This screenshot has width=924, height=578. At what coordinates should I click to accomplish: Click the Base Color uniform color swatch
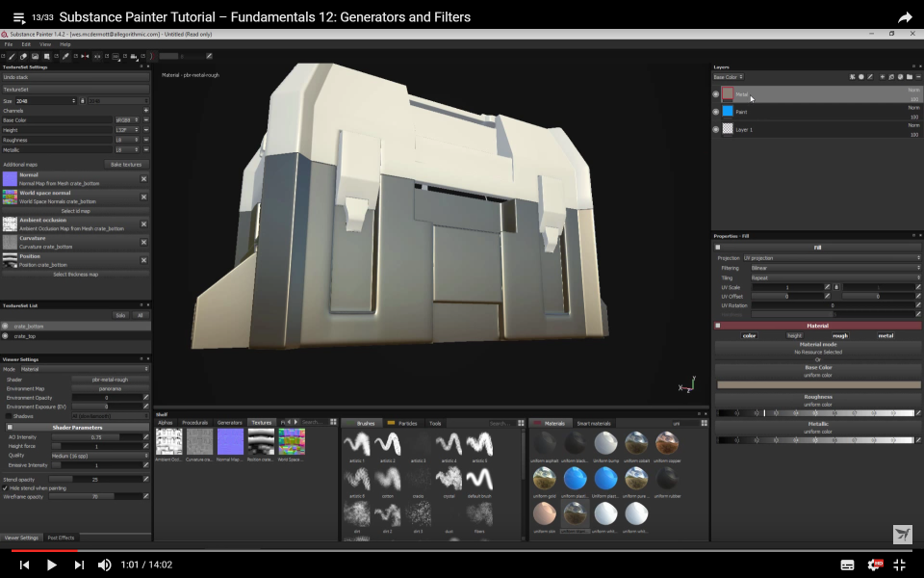point(818,384)
